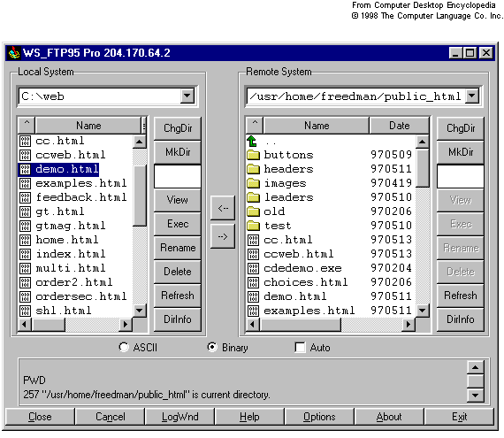The height and width of the screenshot is (438, 504).
Task: Click the remote MkDir button
Action: pyautogui.click(x=461, y=152)
